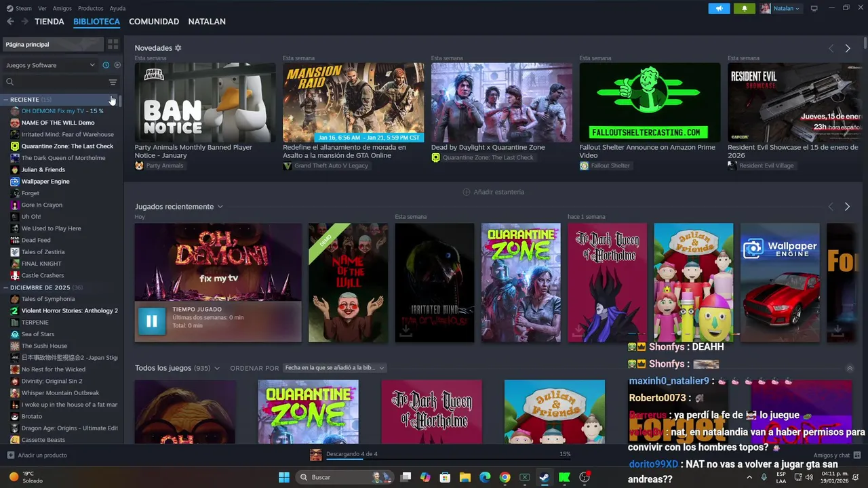Open Descargando 4 de 4 downloads

click(x=351, y=454)
